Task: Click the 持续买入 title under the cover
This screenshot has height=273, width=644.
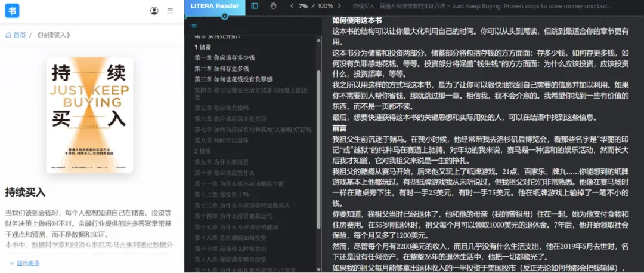Action: (x=25, y=192)
